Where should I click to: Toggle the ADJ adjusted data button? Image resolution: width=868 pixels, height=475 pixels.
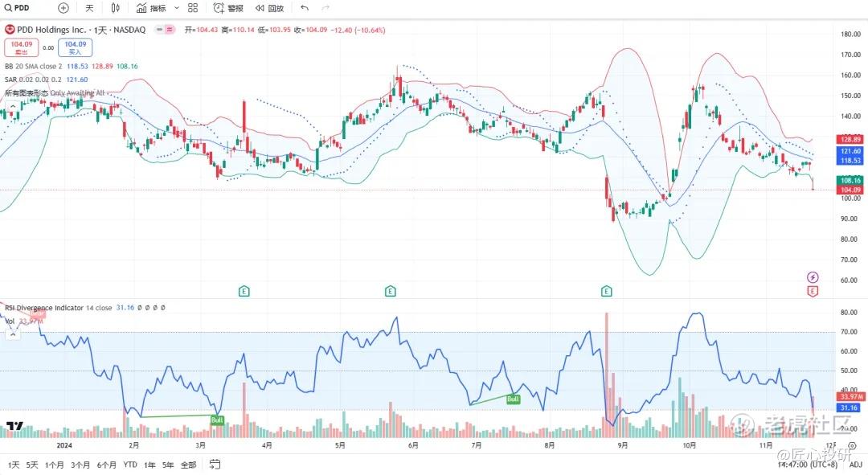click(856, 465)
